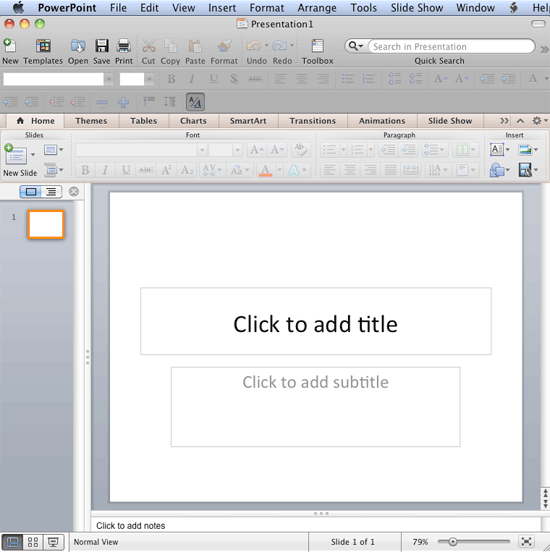
Task: Click the font color A swatch
Action: tap(265, 170)
